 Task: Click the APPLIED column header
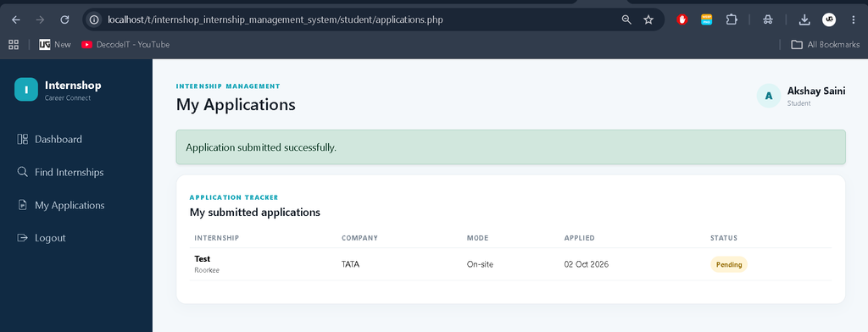coord(580,238)
